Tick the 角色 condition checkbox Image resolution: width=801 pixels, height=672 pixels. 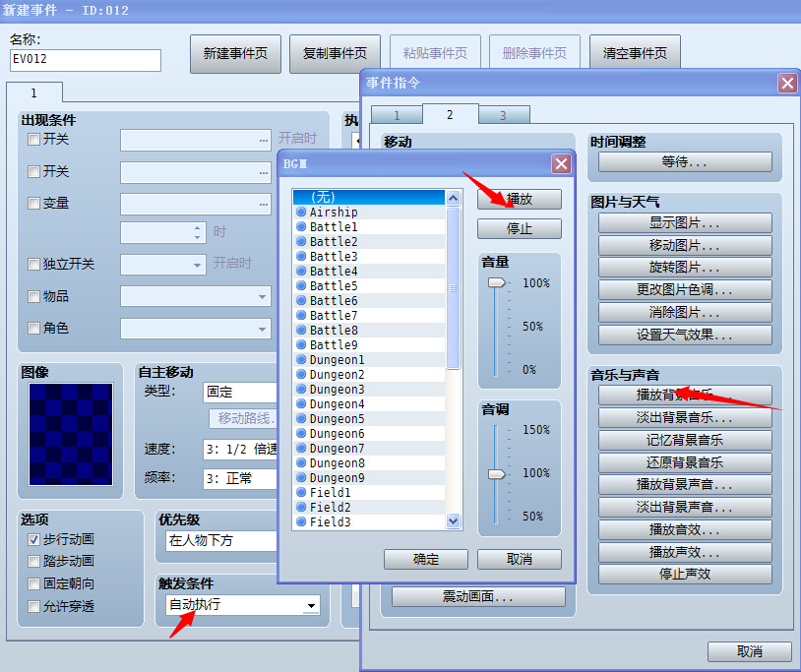pos(33,328)
